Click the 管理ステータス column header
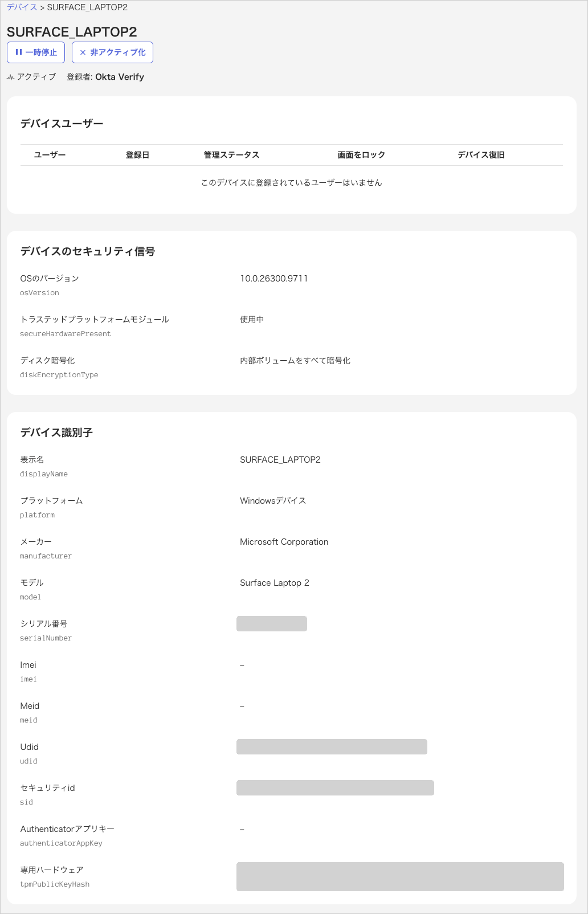 coord(231,155)
